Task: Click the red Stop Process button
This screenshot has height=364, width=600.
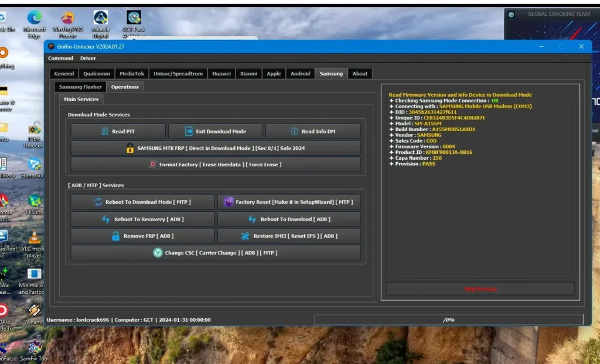Action: 480,289
